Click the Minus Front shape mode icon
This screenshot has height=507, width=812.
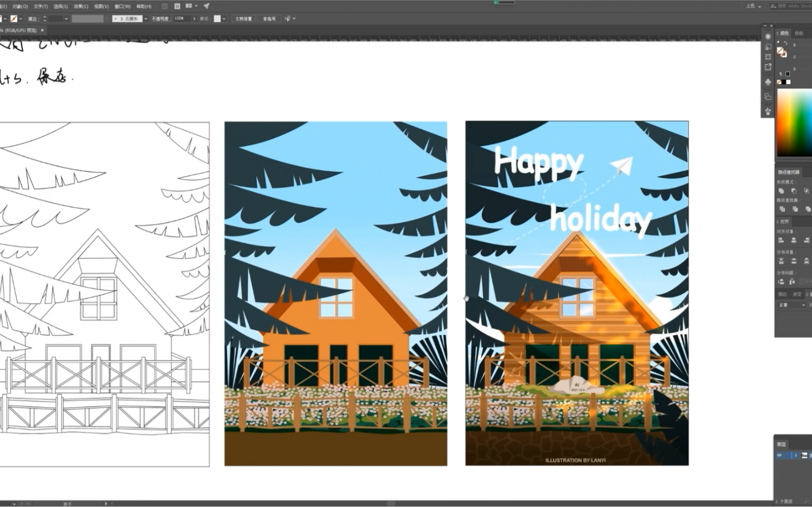[794, 191]
